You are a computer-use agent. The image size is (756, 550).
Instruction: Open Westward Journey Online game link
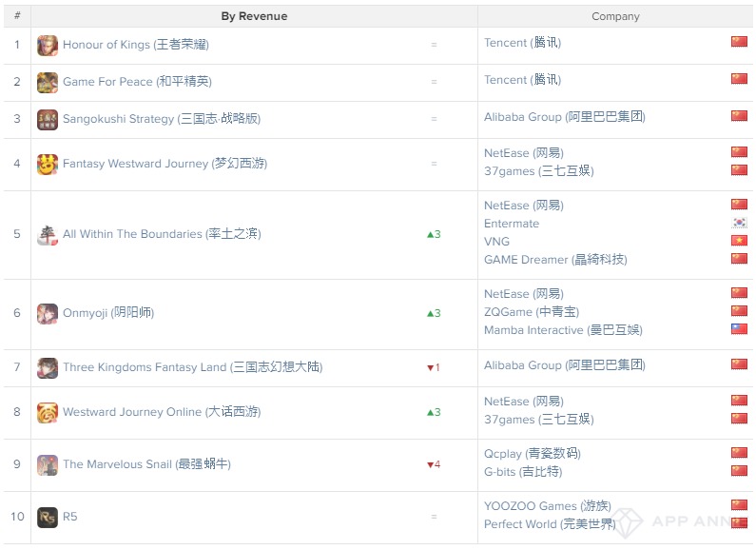coord(162,413)
